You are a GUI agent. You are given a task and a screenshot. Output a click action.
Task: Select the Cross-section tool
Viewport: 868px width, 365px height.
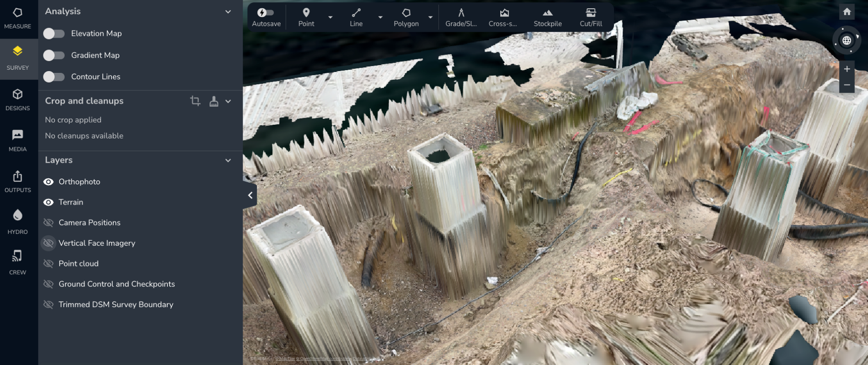click(x=503, y=17)
